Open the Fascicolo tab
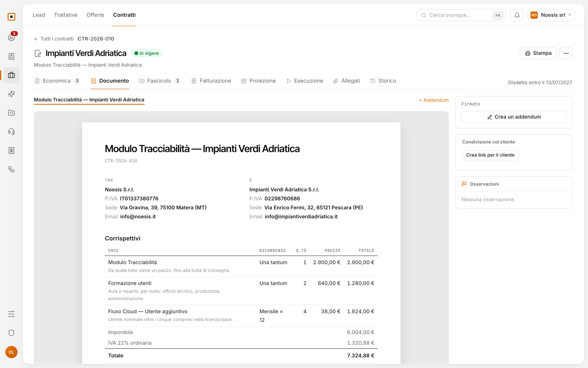The height and width of the screenshot is (368, 588). [x=160, y=81]
